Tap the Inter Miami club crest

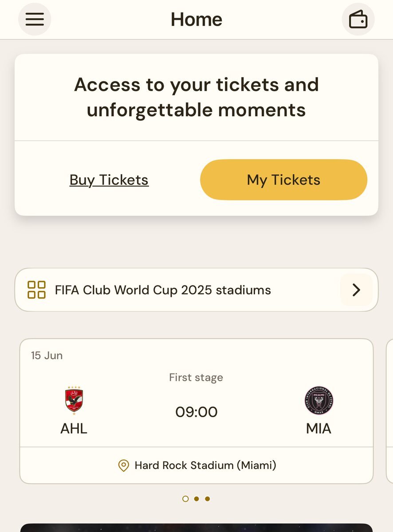319,401
